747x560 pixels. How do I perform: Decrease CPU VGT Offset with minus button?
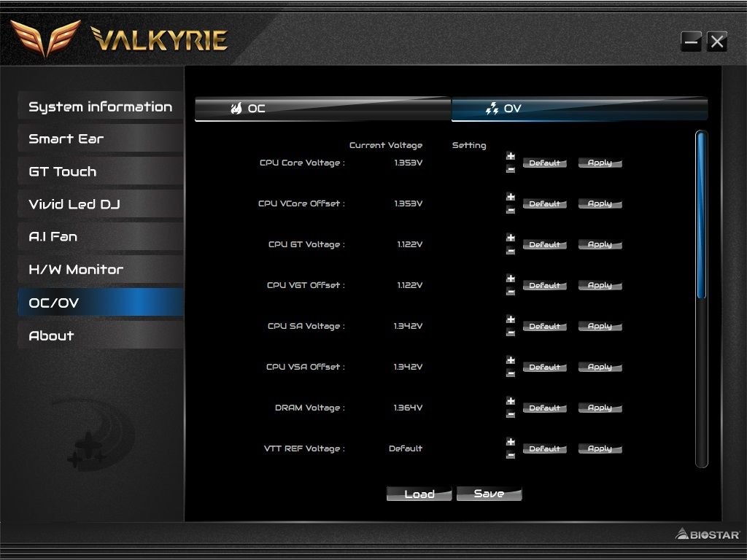click(510, 292)
